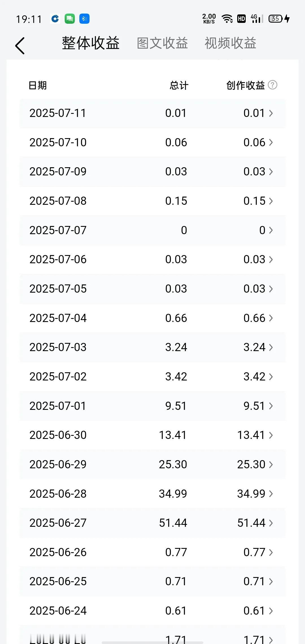305x644 pixels.
Task: Tap the back arrow icon
Action: (x=20, y=46)
